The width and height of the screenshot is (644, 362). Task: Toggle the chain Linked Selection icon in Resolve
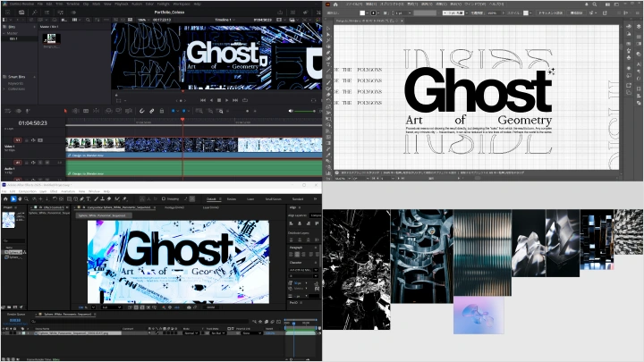click(151, 111)
